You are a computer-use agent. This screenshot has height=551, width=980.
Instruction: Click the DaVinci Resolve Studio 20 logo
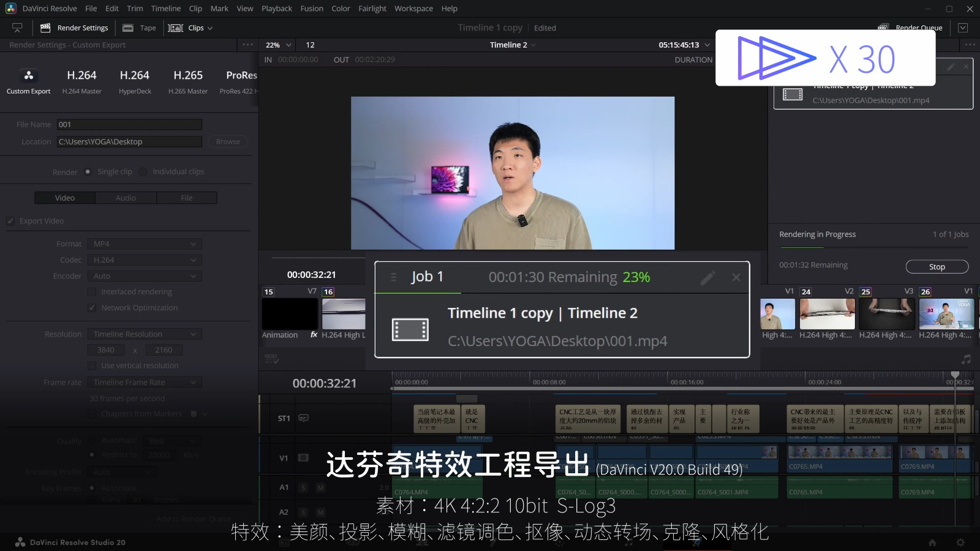tap(70, 542)
